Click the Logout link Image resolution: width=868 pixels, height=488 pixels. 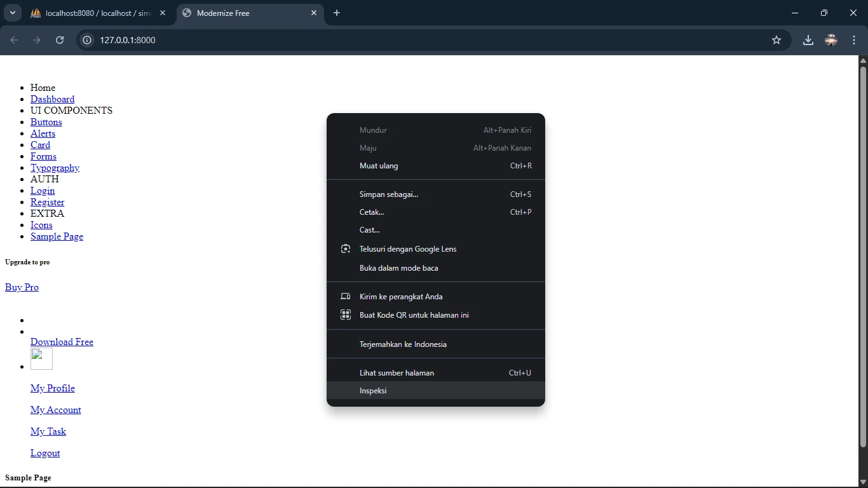coord(45,453)
